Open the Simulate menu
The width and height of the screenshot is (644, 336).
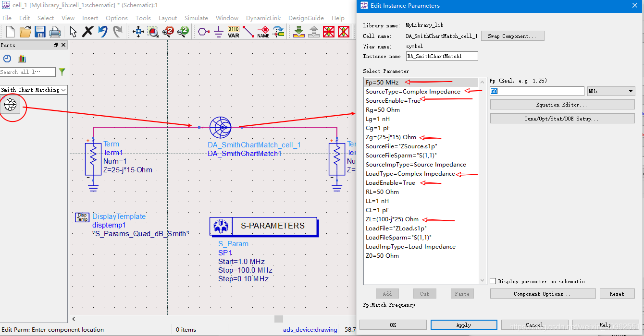point(196,18)
